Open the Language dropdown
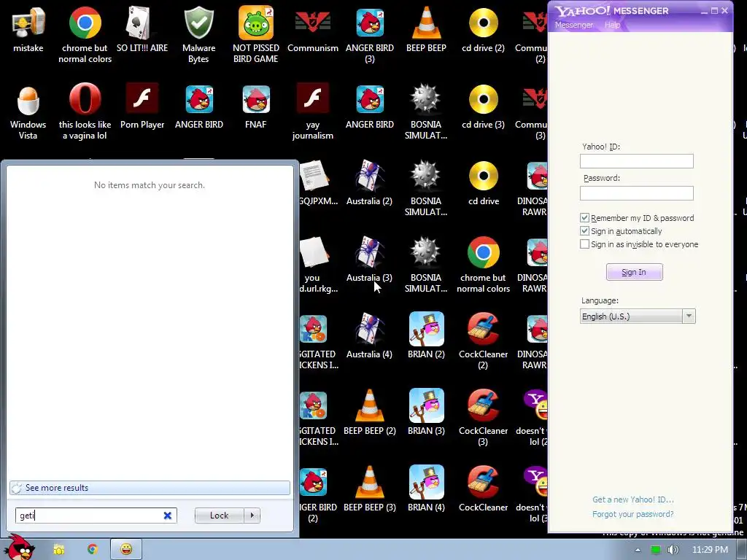 [x=638, y=316]
